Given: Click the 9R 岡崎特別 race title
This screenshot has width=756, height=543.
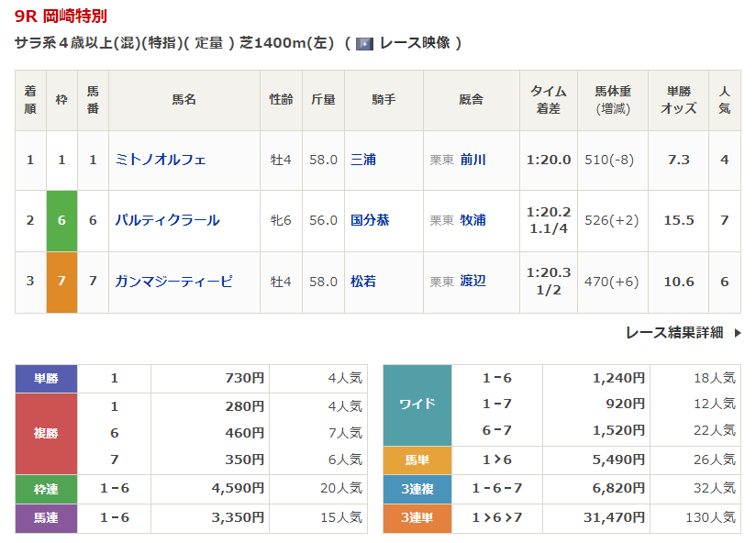Looking at the screenshot, I should 61,17.
